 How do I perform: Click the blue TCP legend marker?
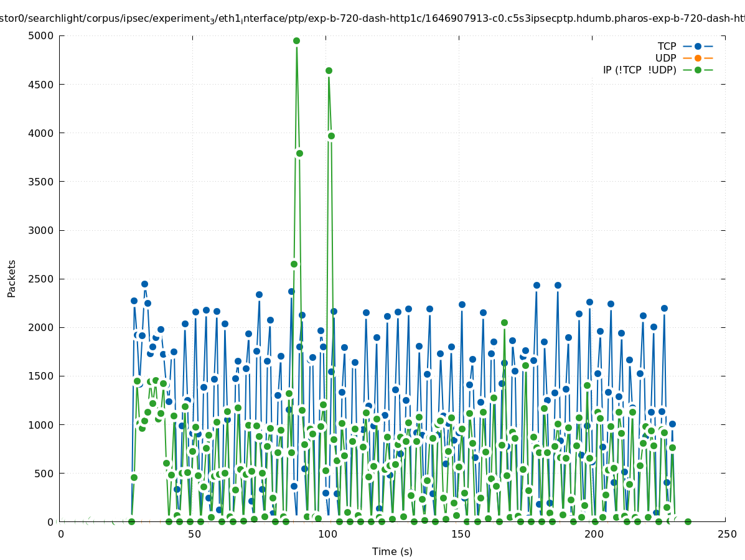click(x=698, y=46)
